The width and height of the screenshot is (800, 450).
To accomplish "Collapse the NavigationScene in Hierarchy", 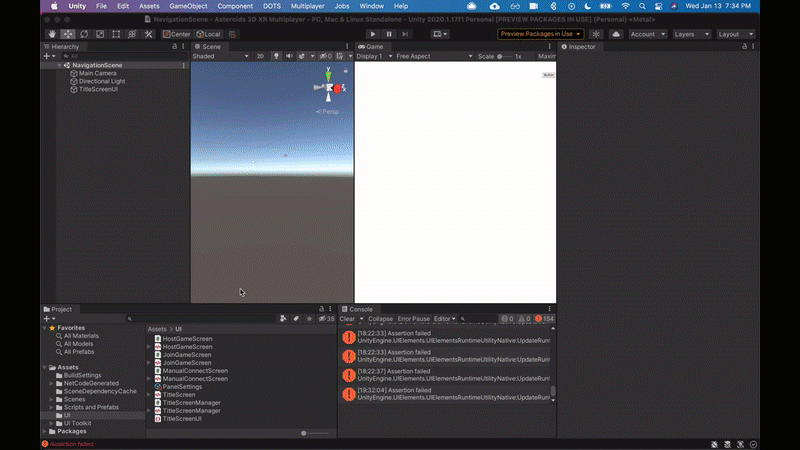I will click(x=60, y=65).
